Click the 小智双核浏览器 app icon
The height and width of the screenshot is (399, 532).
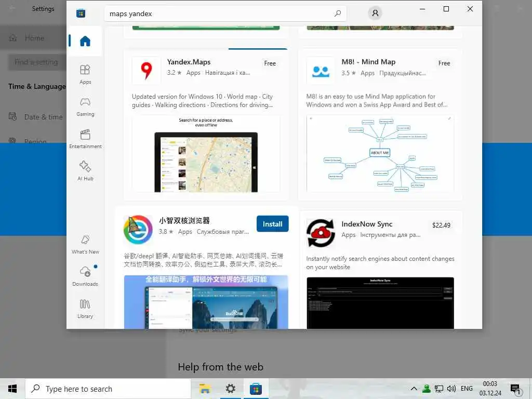(138, 230)
